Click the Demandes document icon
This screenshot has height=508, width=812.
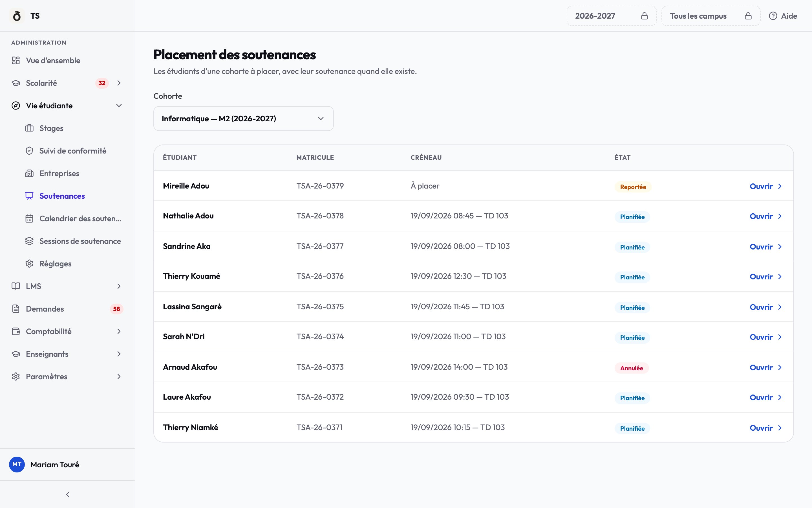point(16,309)
